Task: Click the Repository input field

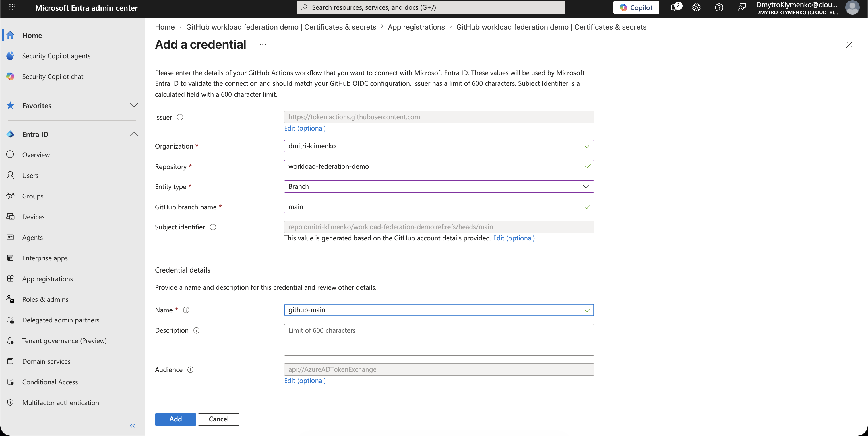Action: click(439, 166)
